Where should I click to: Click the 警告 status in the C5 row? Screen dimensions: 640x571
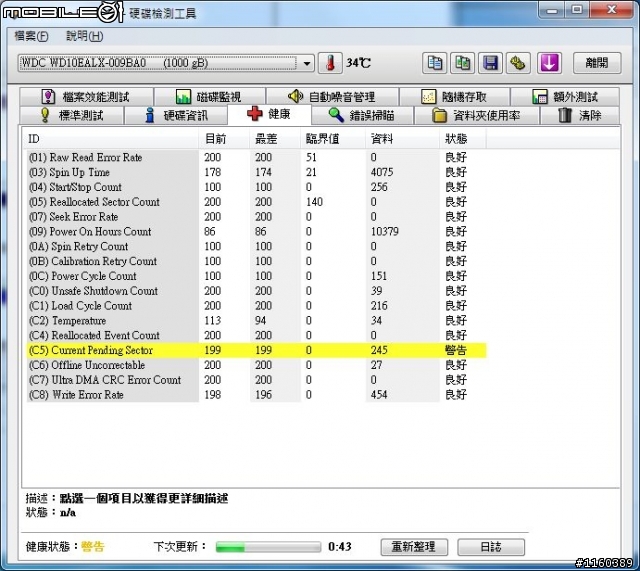456,350
